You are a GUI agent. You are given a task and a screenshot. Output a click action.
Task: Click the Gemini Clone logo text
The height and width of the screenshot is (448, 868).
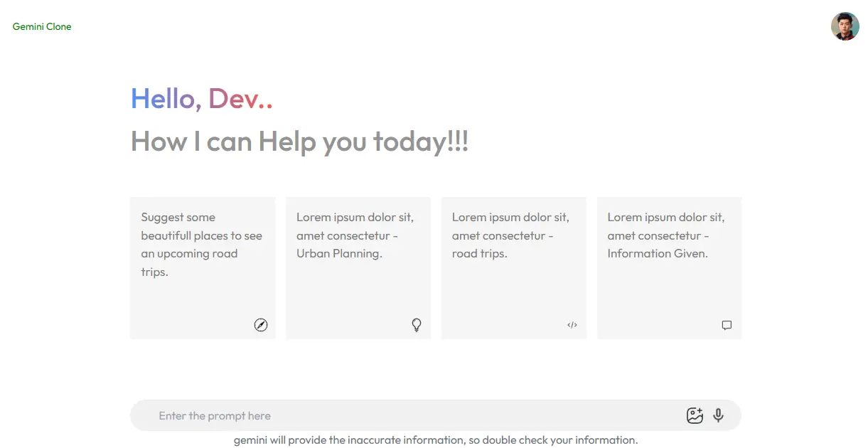[41, 26]
